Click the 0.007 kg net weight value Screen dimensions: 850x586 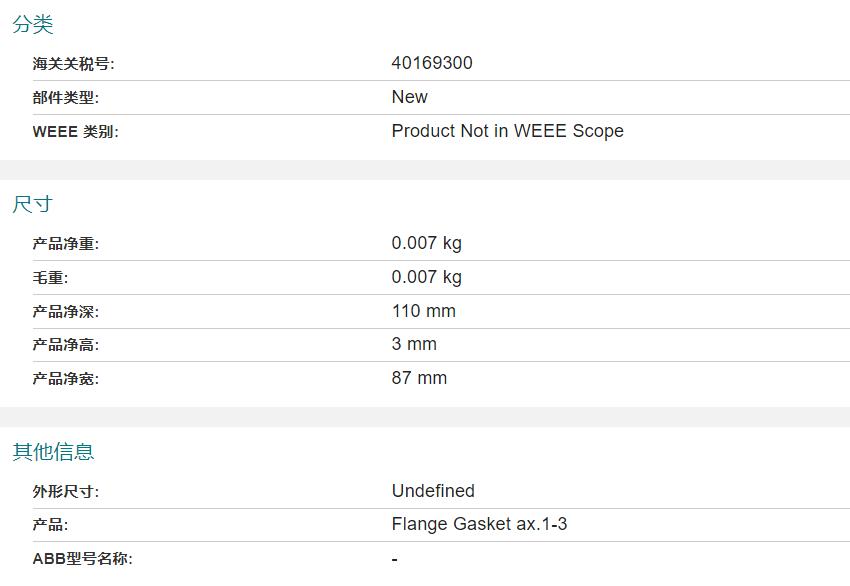(427, 243)
